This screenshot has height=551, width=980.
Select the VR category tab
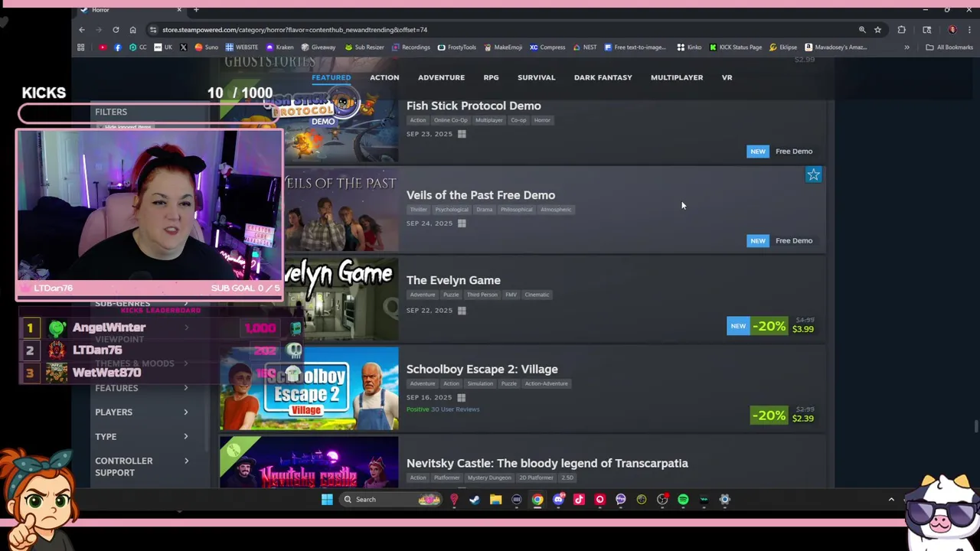[727, 77]
